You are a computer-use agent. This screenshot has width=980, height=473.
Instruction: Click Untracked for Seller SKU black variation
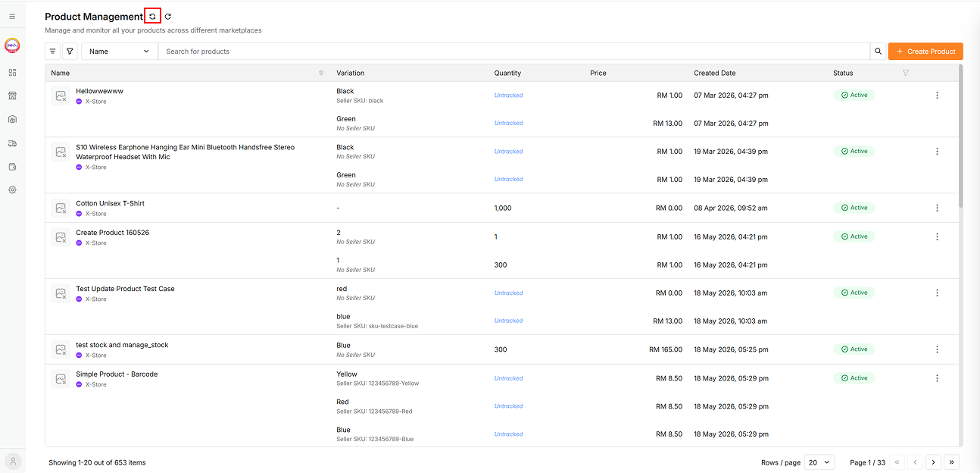509,96
